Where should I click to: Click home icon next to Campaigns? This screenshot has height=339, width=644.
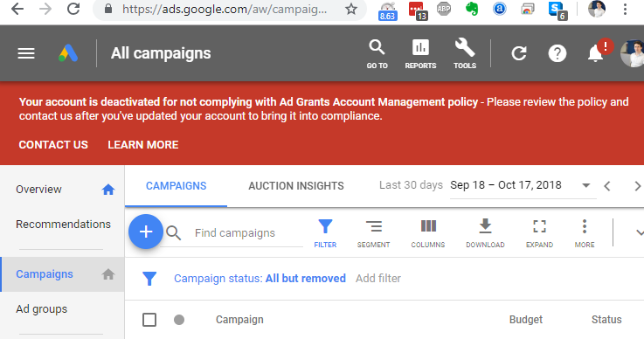click(108, 274)
